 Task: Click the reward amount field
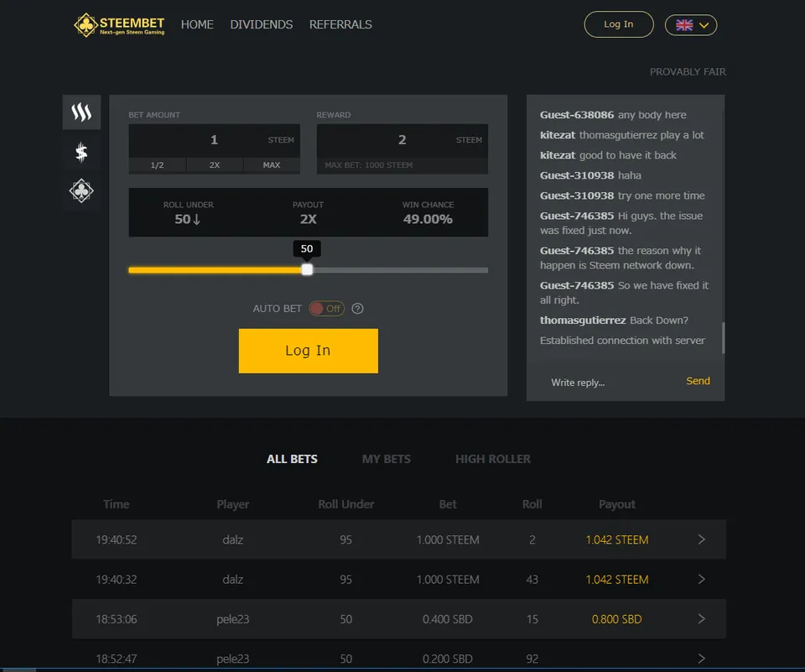(x=402, y=140)
